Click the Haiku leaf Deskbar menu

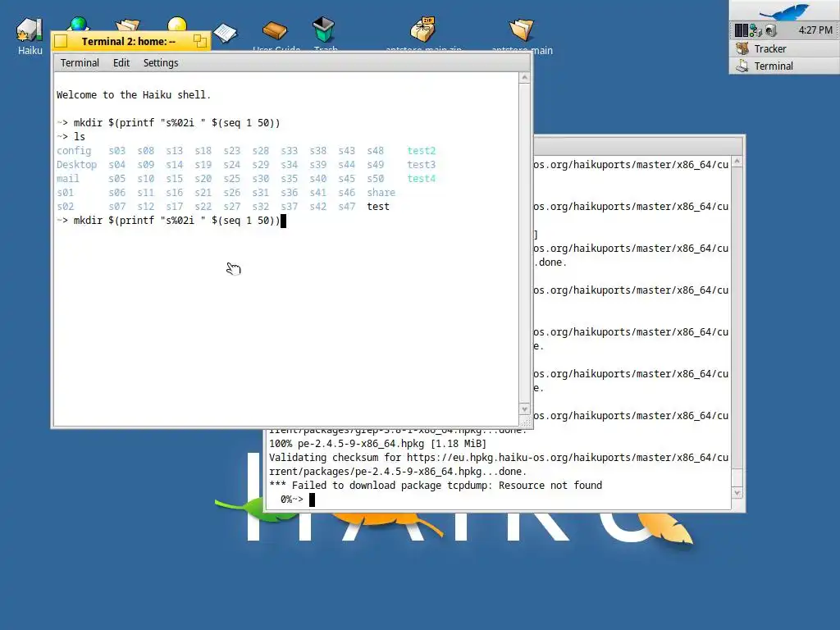tap(784, 11)
